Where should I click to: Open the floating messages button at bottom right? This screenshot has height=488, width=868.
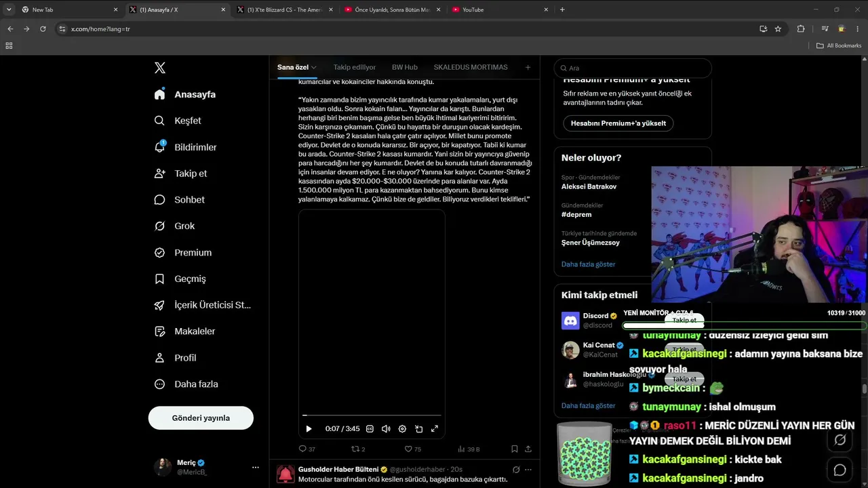coord(840,470)
